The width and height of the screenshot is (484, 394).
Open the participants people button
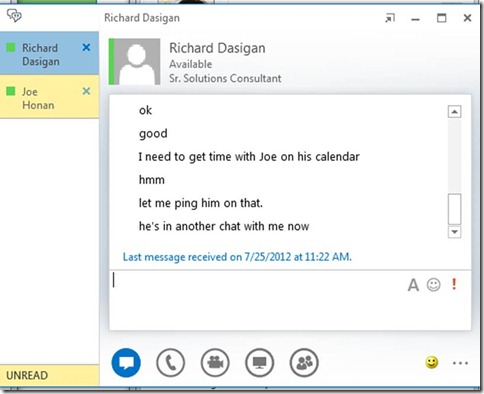point(304,363)
